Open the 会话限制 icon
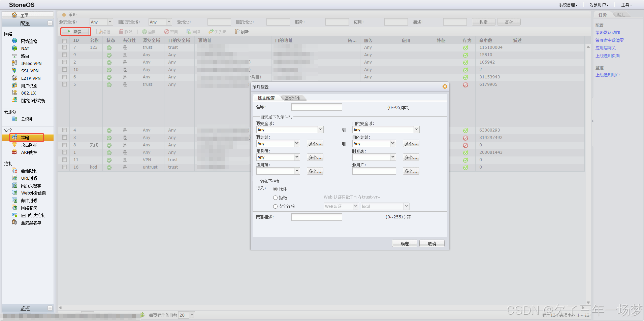The height and width of the screenshot is (321, 644). click(14, 171)
